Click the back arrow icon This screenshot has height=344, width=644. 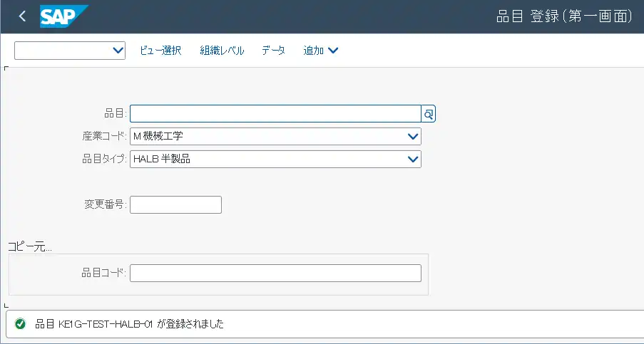point(22,16)
